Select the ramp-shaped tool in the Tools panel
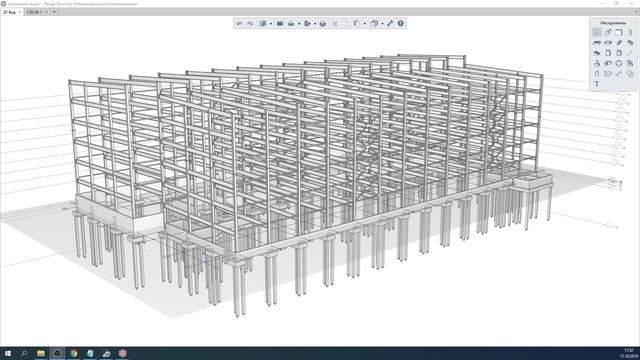Image resolution: width=640 pixels, height=360 pixels. click(608, 63)
